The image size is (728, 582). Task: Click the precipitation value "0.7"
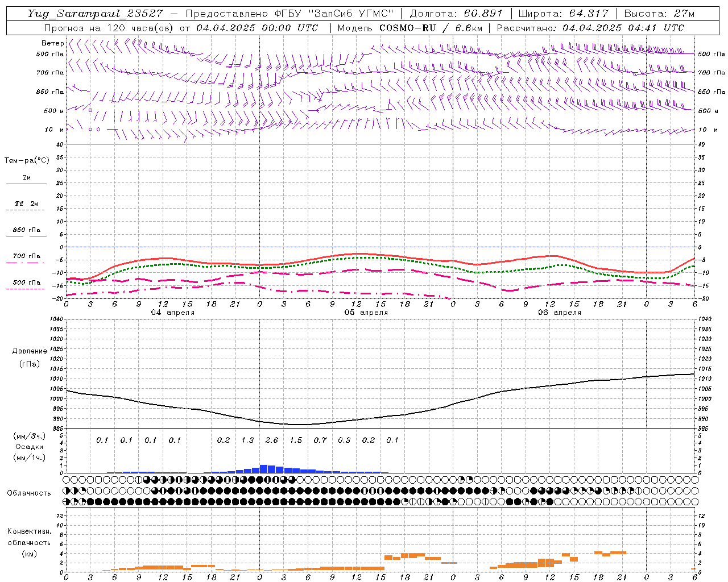click(320, 440)
